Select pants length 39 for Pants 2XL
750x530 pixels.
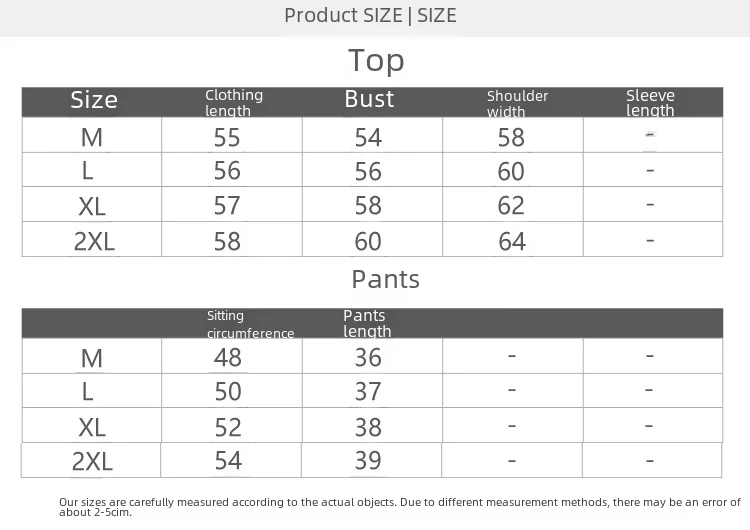pyautogui.click(x=368, y=460)
